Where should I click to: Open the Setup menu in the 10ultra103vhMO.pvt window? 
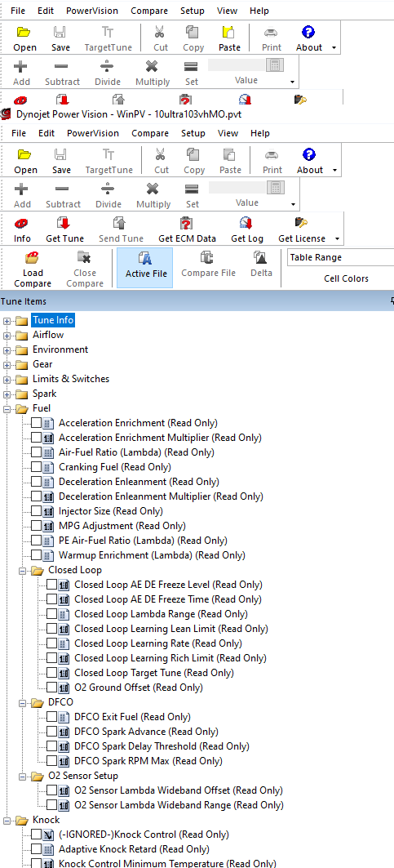(193, 133)
